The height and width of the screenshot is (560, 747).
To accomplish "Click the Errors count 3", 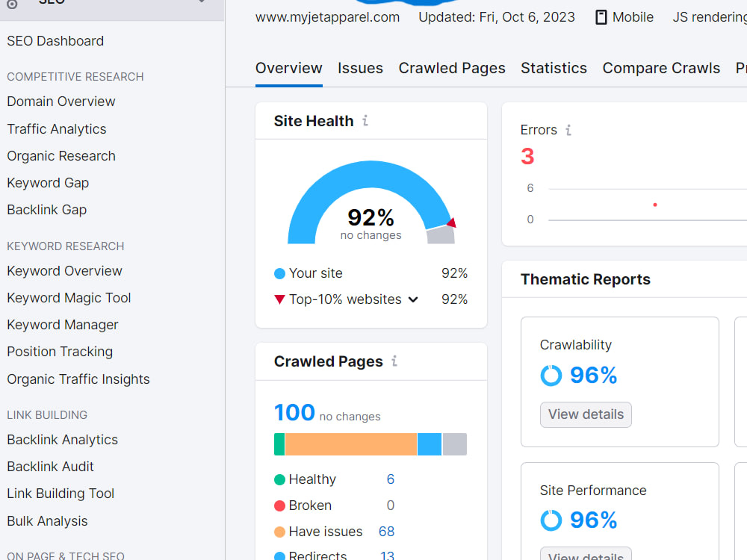I will pos(527,156).
